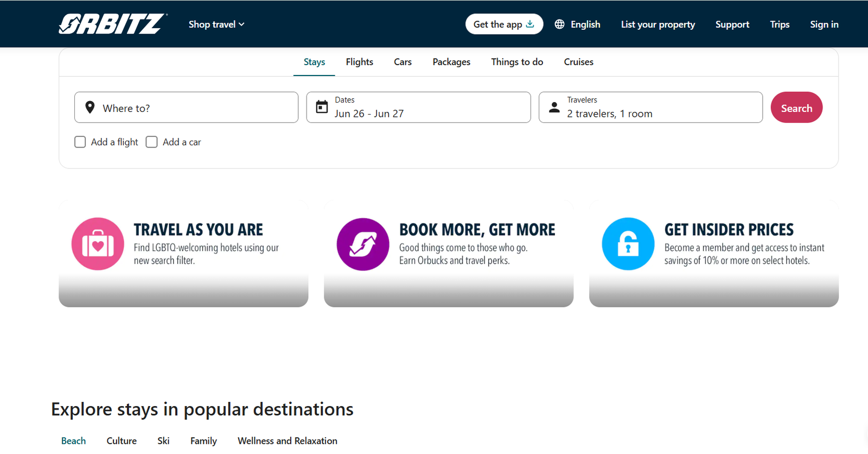
Task: Select the Stays tab
Action: point(314,62)
